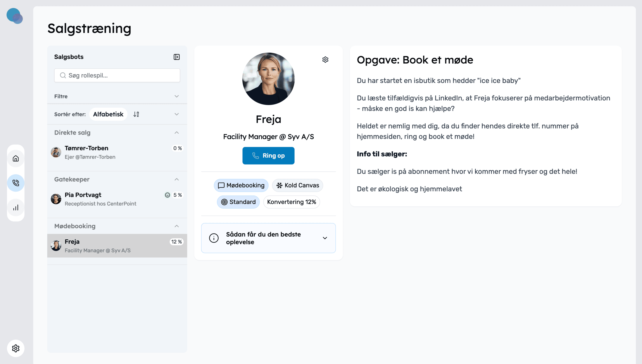Toggle the Kold Canvas tag chip

297,185
